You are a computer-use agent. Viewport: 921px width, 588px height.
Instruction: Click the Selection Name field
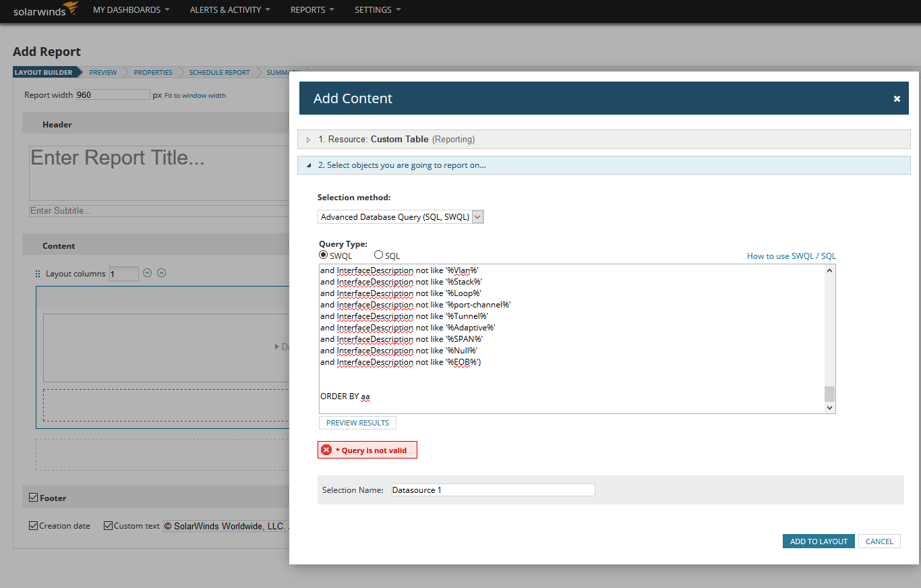pos(493,490)
